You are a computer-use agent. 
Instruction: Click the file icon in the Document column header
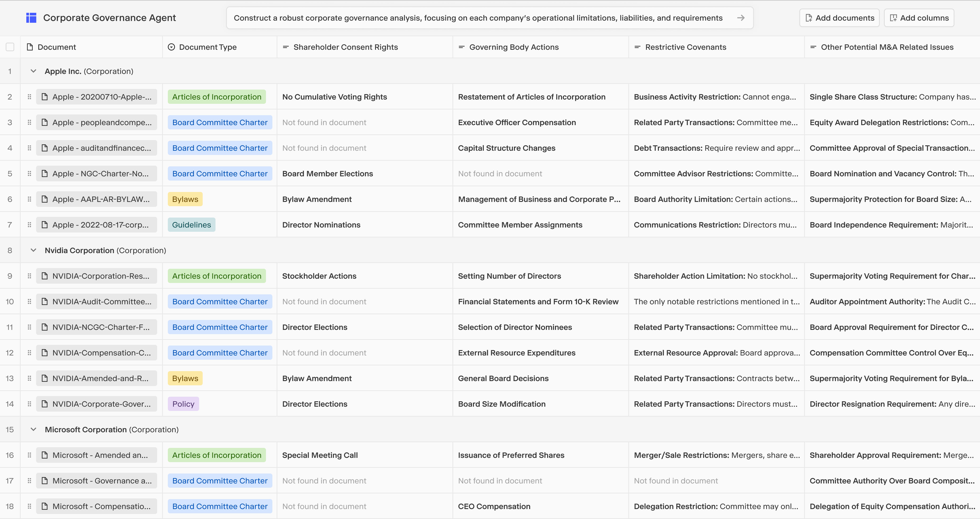click(30, 47)
